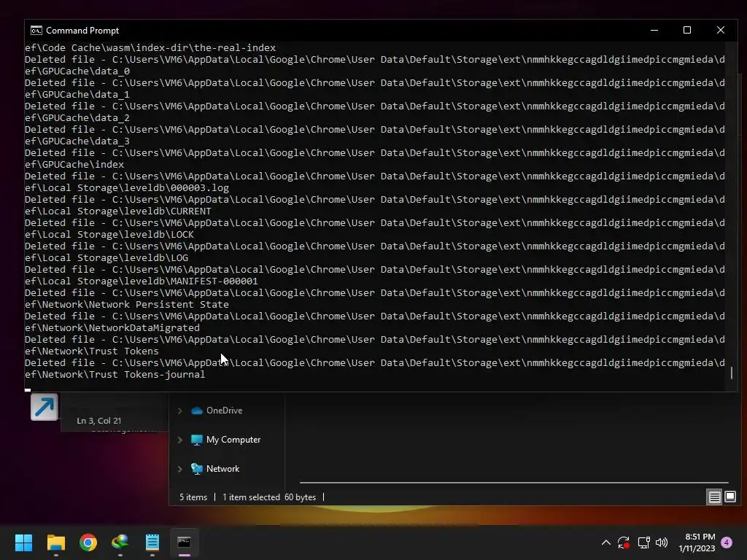The height and width of the screenshot is (560, 747).
Task: Open File Explorer from the taskbar
Action: (55, 542)
